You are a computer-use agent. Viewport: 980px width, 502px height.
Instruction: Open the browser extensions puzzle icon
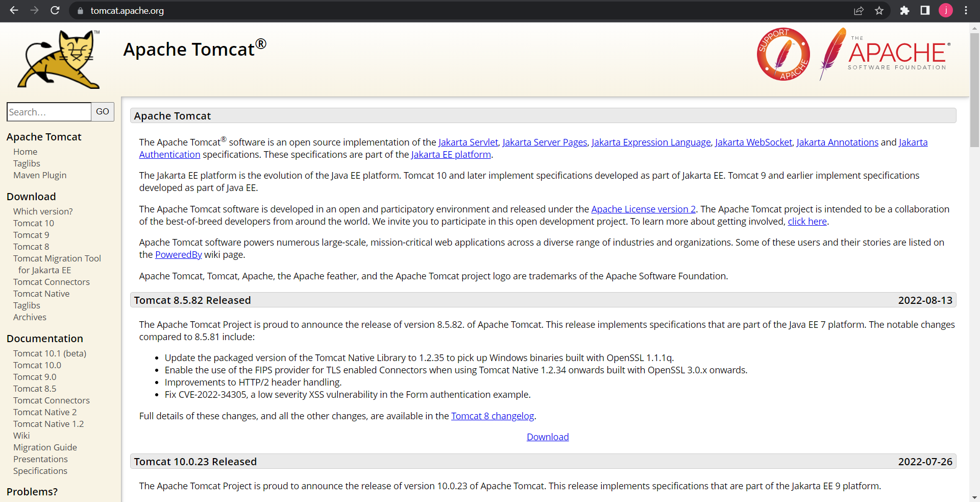click(904, 11)
